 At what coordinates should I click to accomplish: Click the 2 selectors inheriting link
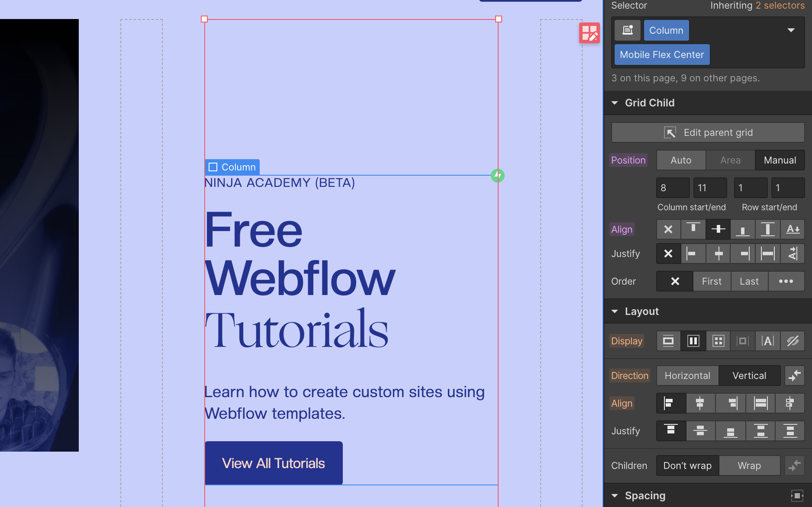click(x=780, y=6)
